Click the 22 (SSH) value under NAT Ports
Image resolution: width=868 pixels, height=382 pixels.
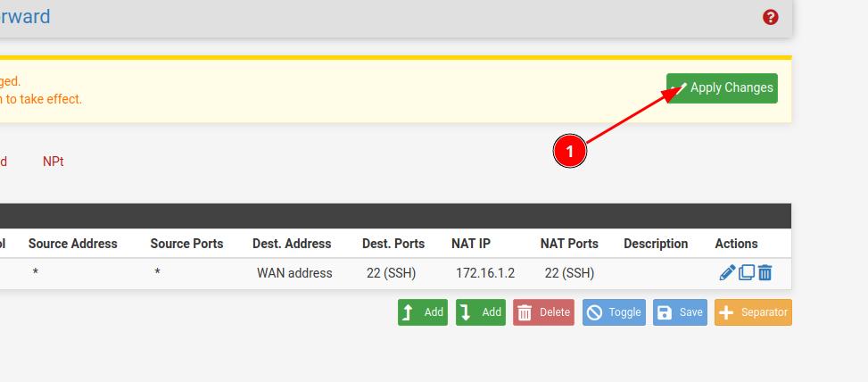[569, 273]
